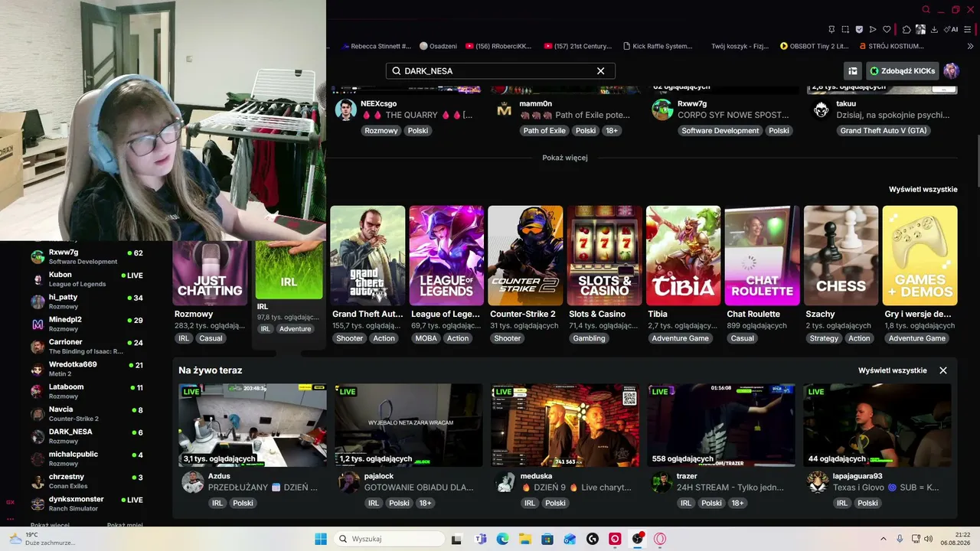Open the Chess (Szachy) category cover
The height and width of the screenshot is (551, 980).
coord(841,256)
